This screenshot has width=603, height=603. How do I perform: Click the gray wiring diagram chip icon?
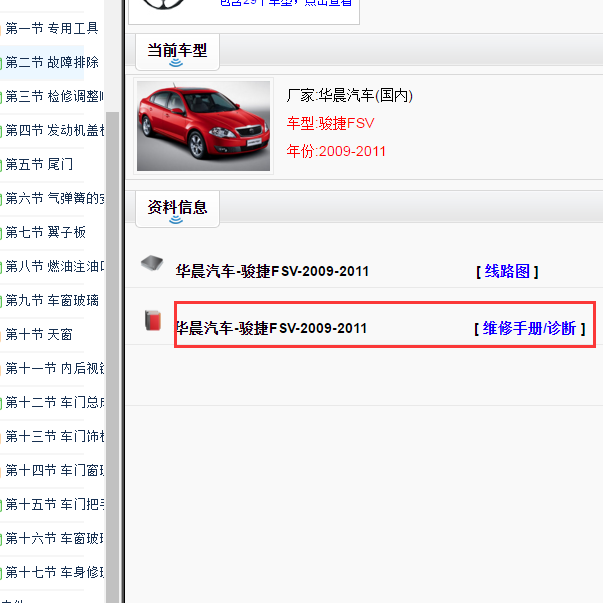152,263
